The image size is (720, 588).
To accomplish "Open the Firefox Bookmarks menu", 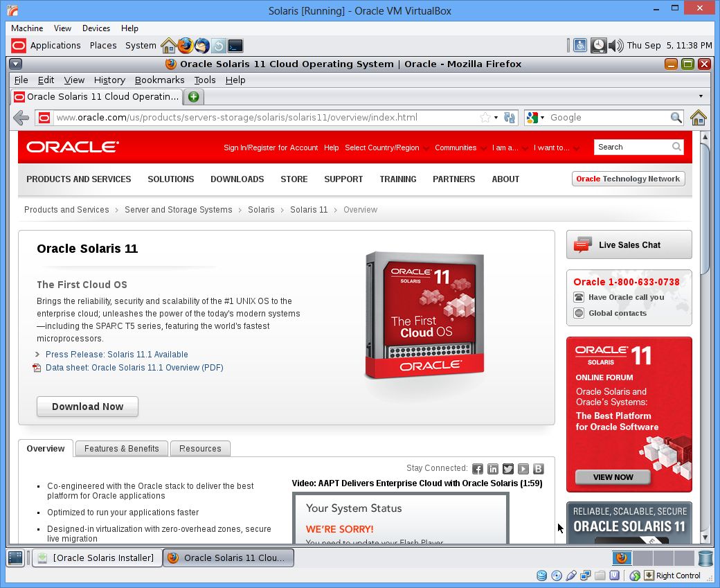I will coord(159,80).
